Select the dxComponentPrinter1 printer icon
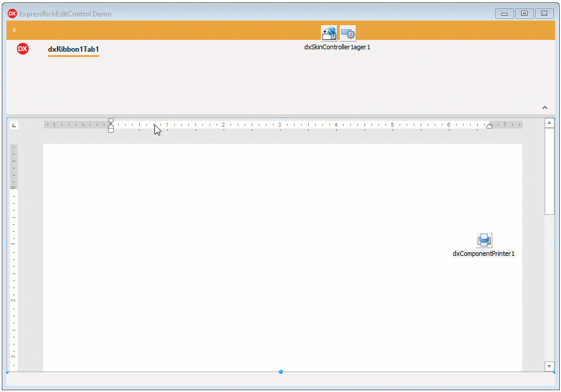561x392 pixels. pyautogui.click(x=484, y=240)
